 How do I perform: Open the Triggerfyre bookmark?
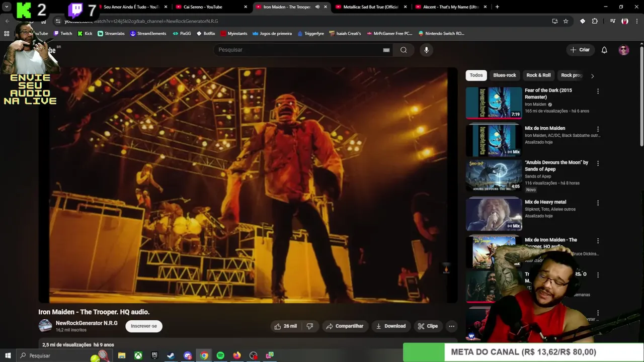pyautogui.click(x=310, y=34)
